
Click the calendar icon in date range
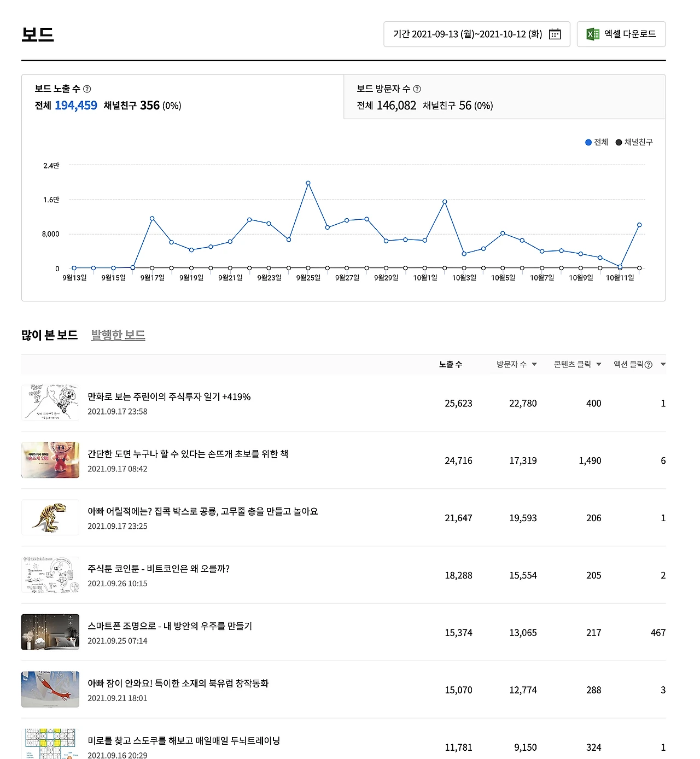[x=555, y=34]
